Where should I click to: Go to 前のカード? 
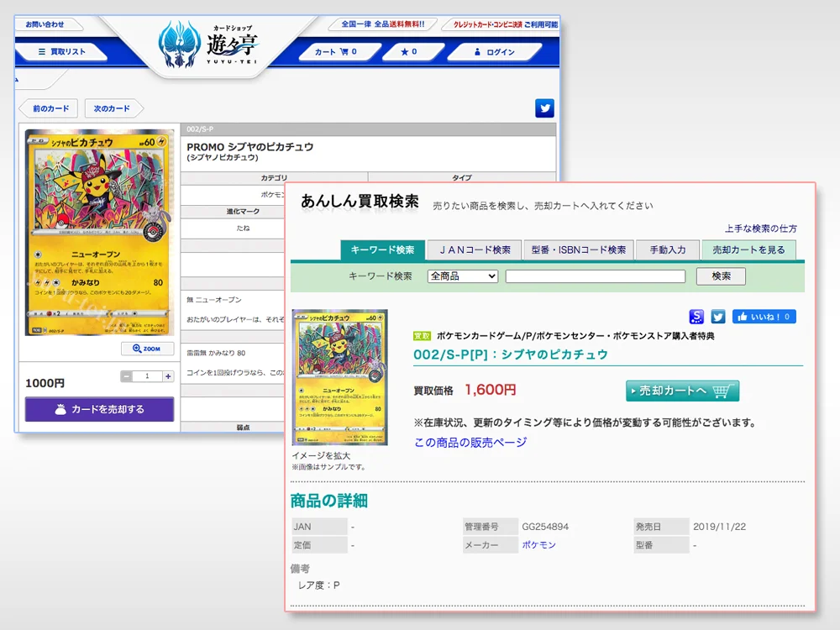click(x=50, y=108)
